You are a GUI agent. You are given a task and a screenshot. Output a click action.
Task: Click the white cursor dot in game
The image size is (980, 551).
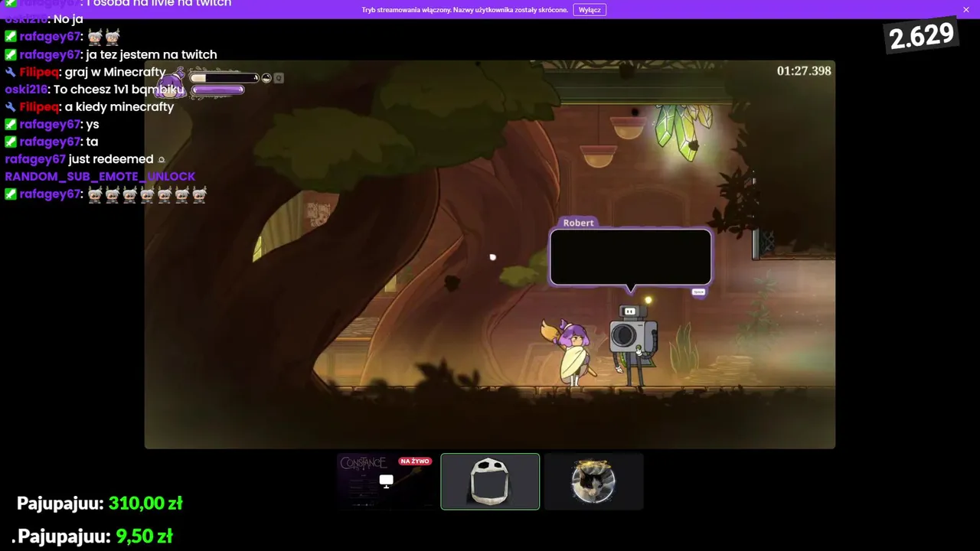tap(492, 257)
